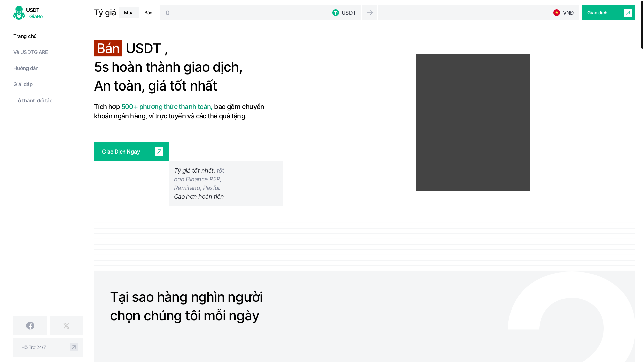Click 'Tỷ giá tốt nhất' quote text

194,171
